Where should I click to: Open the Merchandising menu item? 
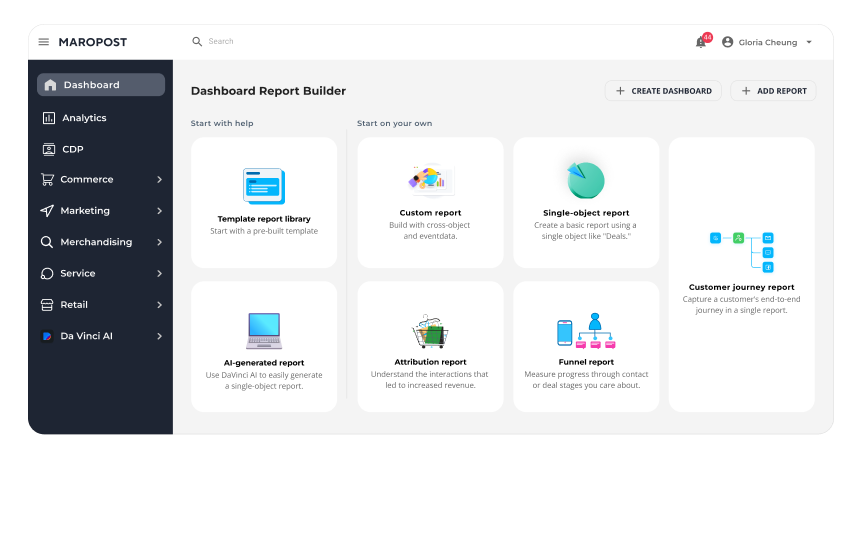(x=96, y=242)
